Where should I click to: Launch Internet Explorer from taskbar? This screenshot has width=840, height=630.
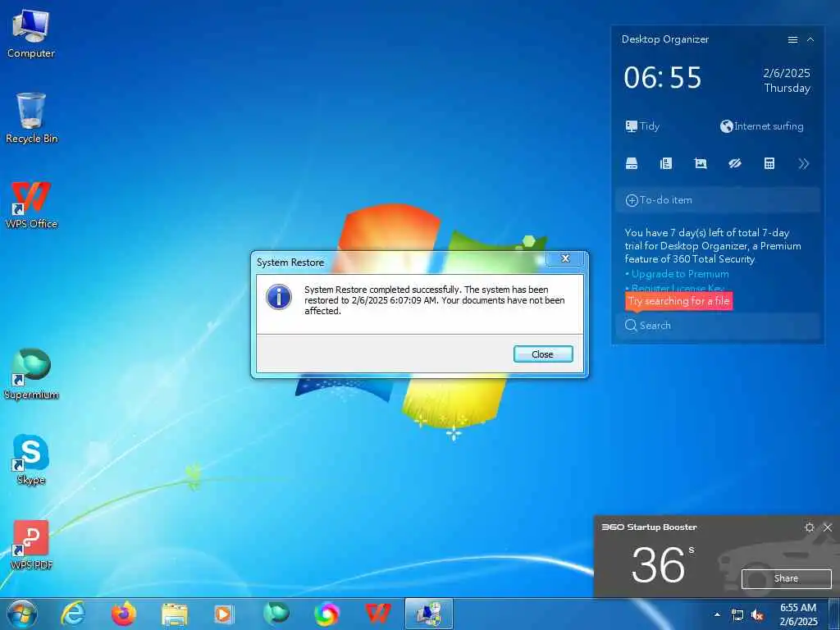pos(73,614)
